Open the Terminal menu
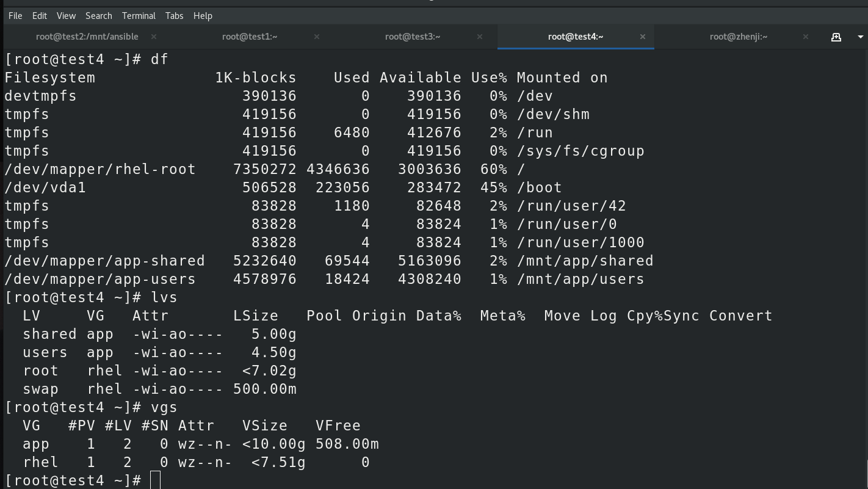 pos(139,15)
